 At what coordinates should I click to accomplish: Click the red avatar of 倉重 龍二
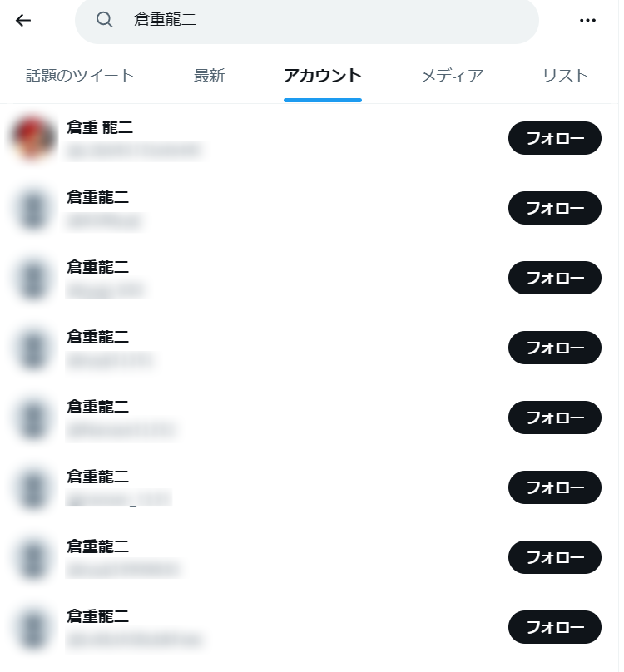(x=33, y=138)
